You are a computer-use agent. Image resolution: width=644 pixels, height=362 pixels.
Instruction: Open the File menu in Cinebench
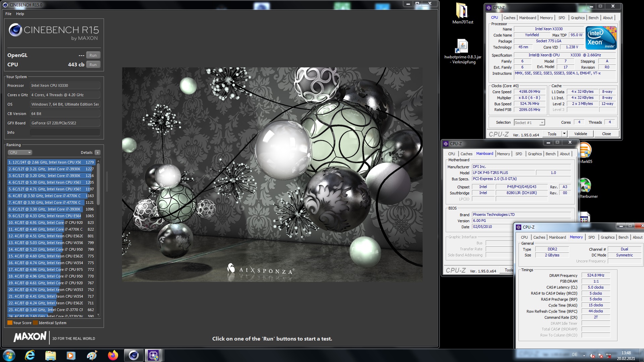(x=8, y=14)
